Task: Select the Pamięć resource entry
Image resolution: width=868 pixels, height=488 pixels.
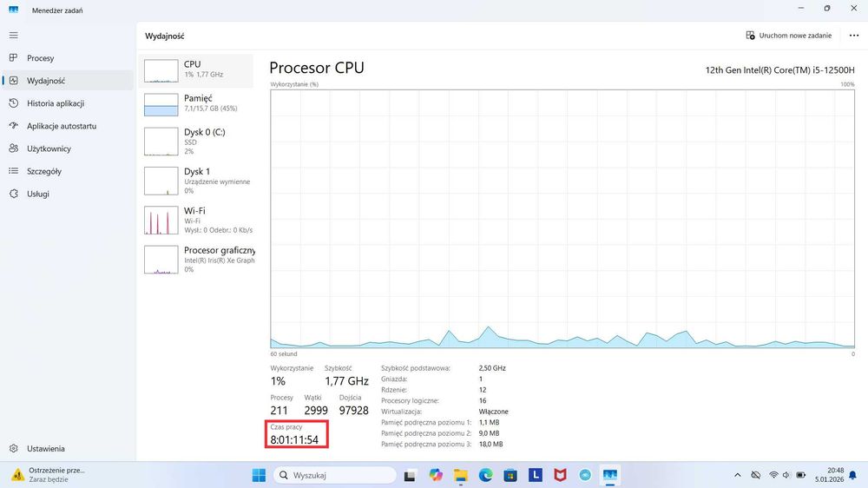Action: tap(196, 103)
